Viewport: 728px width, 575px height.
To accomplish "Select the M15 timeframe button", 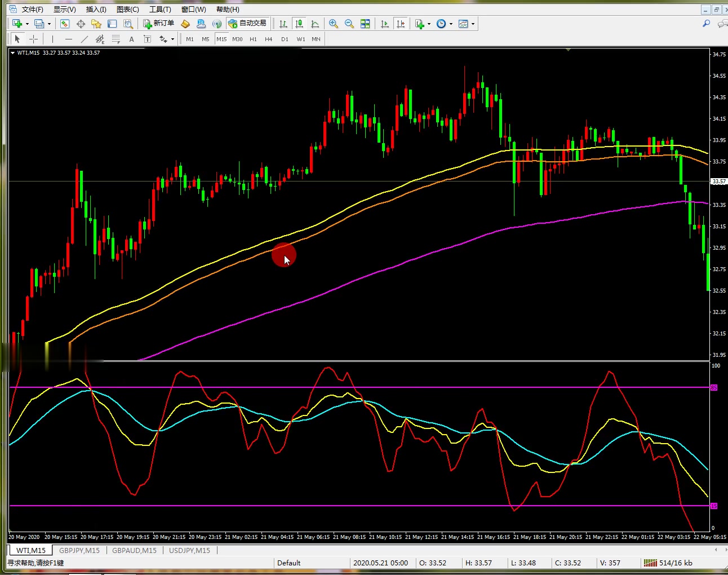I will (x=221, y=39).
